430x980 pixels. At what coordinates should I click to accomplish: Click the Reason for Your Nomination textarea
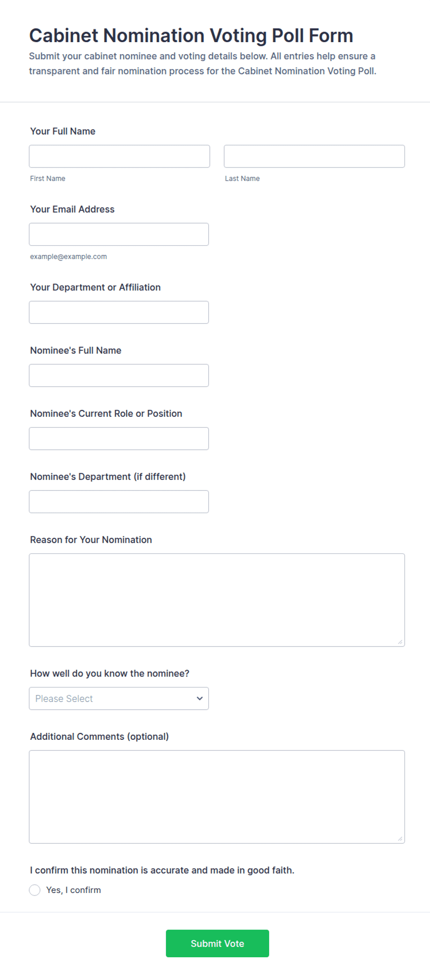tap(217, 600)
